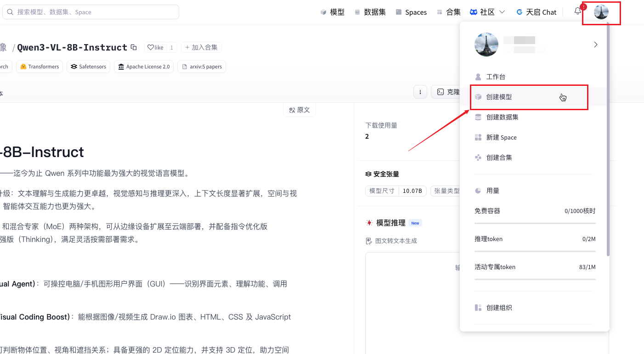Click the Apache License 2.0 tag
644x354 pixels.
click(143, 67)
